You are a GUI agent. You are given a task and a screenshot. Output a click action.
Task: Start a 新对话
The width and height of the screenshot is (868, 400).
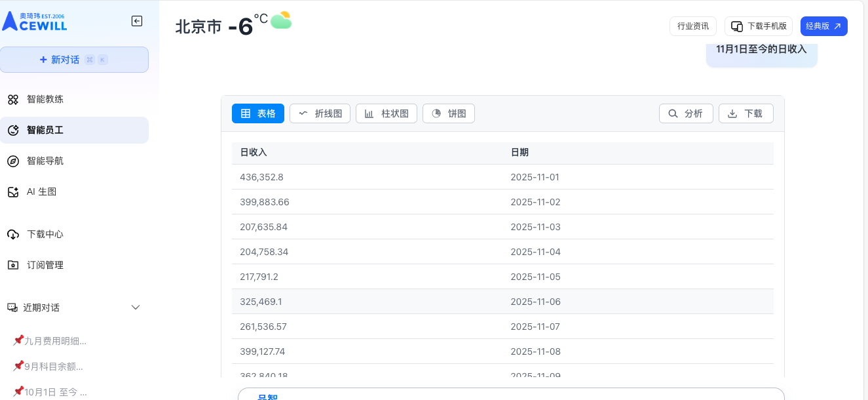tap(74, 60)
